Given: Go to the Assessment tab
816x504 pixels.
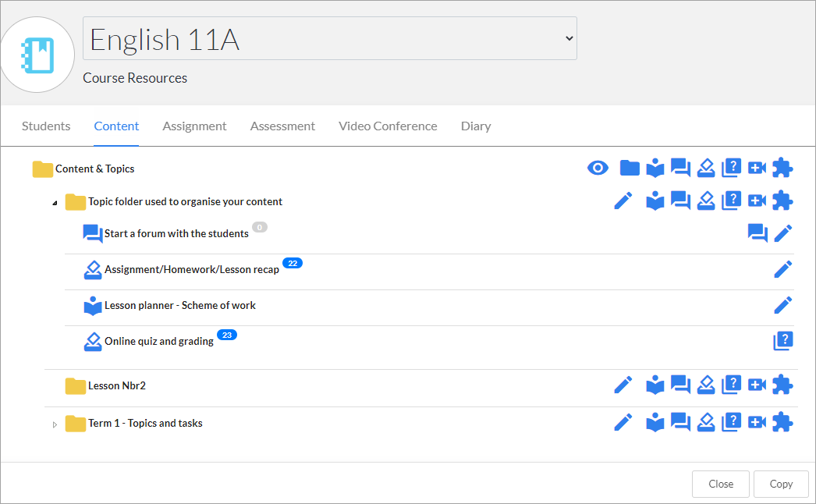Looking at the screenshot, I should (282, 126).
